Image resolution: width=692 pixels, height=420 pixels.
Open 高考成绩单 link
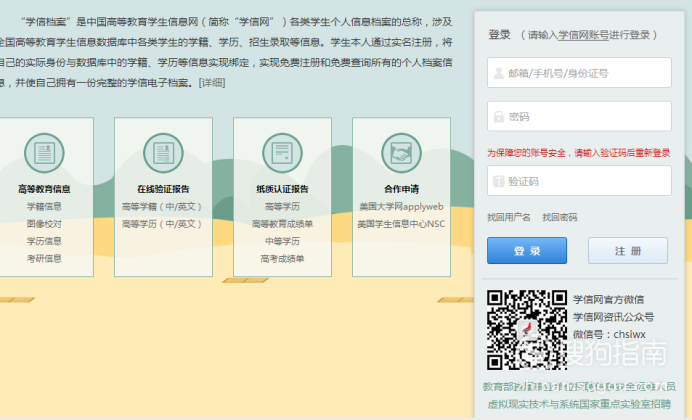[282, 259]
